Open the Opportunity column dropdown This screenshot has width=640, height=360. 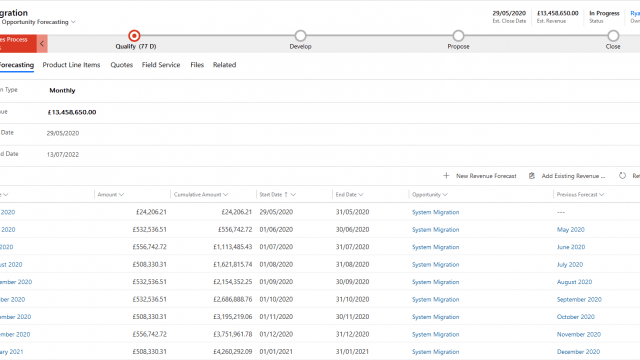click(445, 195)
